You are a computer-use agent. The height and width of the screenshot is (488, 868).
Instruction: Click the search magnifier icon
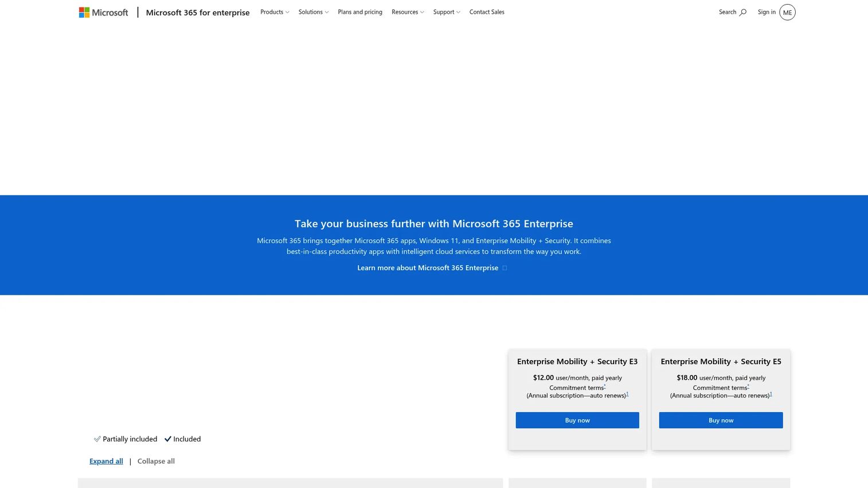click(x=743, y=12)
